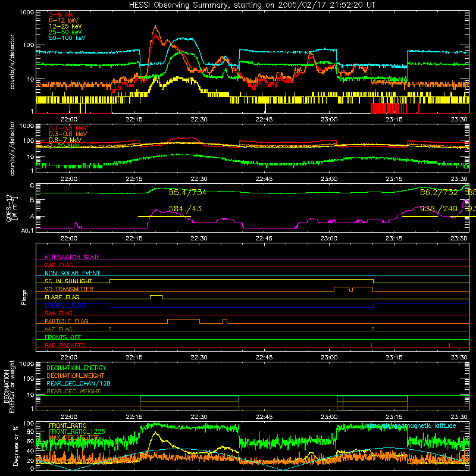Click the REAR_DEC_WEIGHT legend label
476x476 pixels.
point(73,392)
